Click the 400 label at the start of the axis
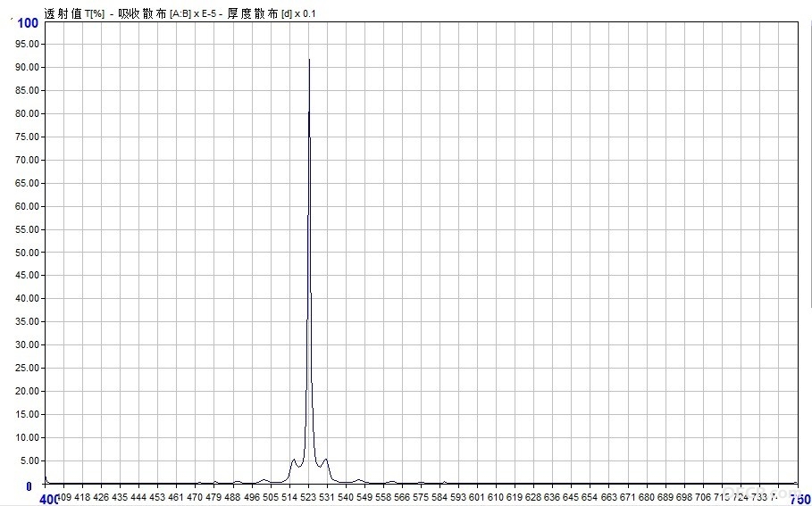 click(x=50, y=499)
